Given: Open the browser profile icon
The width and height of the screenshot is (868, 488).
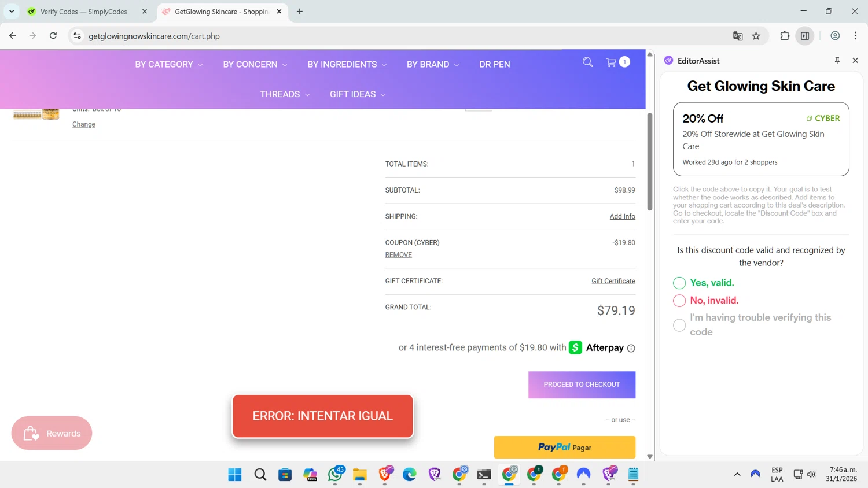Looking at the screenshot, I should pos(835,36).
